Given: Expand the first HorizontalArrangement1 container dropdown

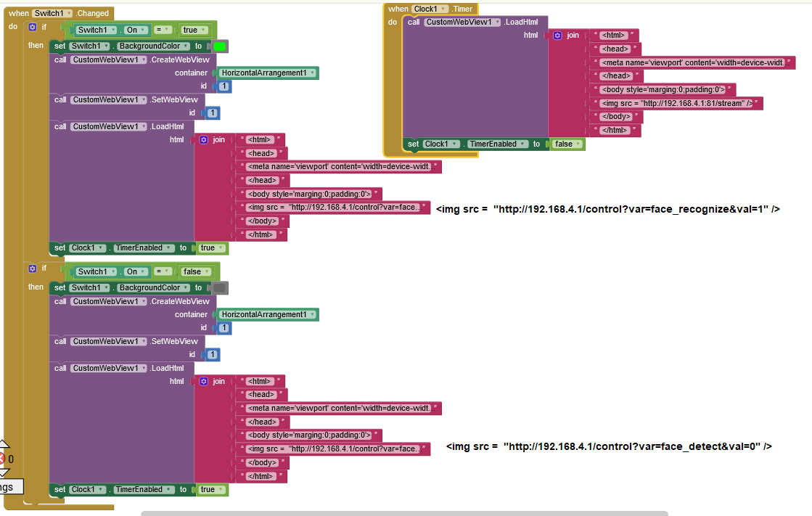Looking at the screenshot, I should point(268,73).
